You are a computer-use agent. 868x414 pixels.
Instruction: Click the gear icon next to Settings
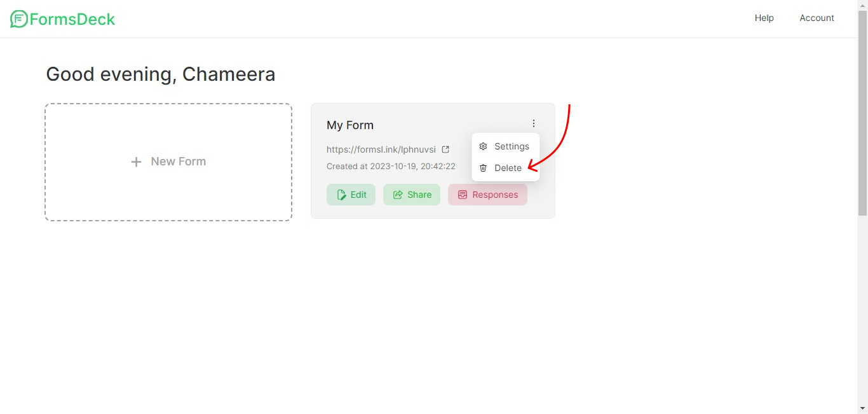pos(483,146)
